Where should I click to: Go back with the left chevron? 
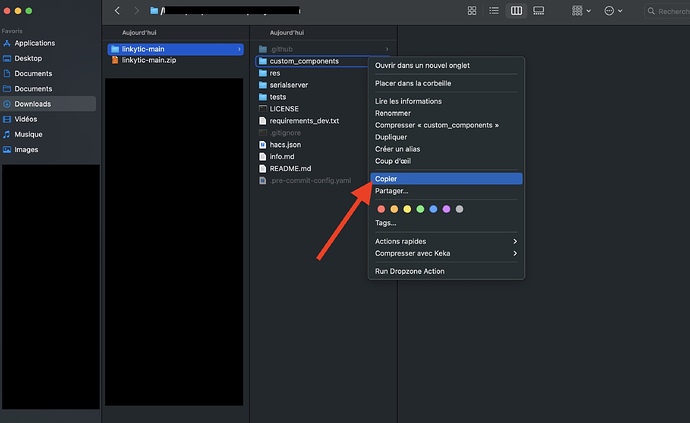(117, 11)
